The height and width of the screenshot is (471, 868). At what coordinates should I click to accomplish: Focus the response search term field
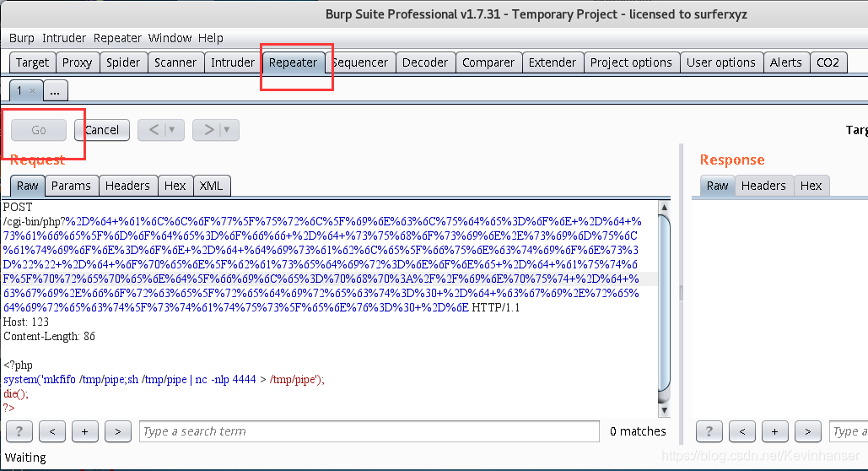tap(849, 431)
